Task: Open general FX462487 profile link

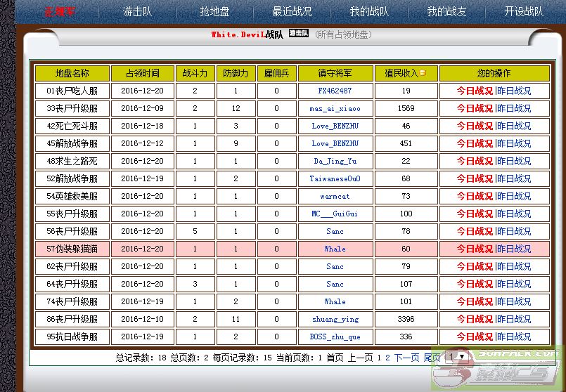Action: [x=335, y=91]
